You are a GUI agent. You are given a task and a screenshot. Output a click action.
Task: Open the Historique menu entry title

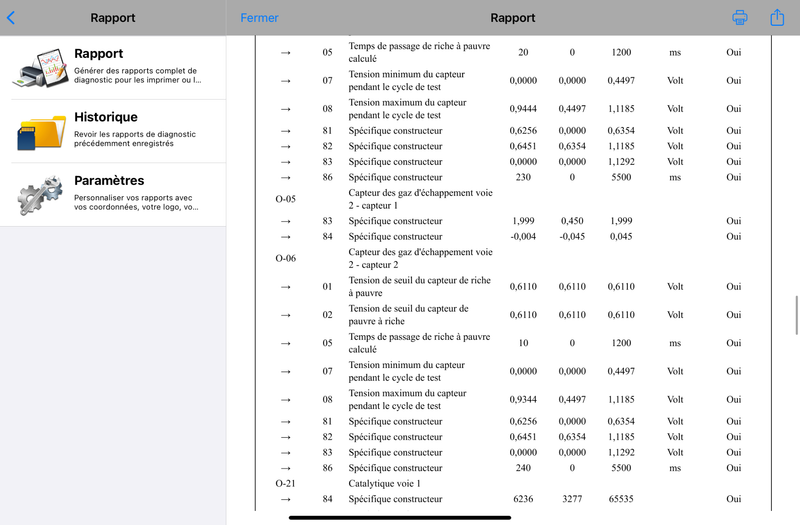(x=106, y=117)
